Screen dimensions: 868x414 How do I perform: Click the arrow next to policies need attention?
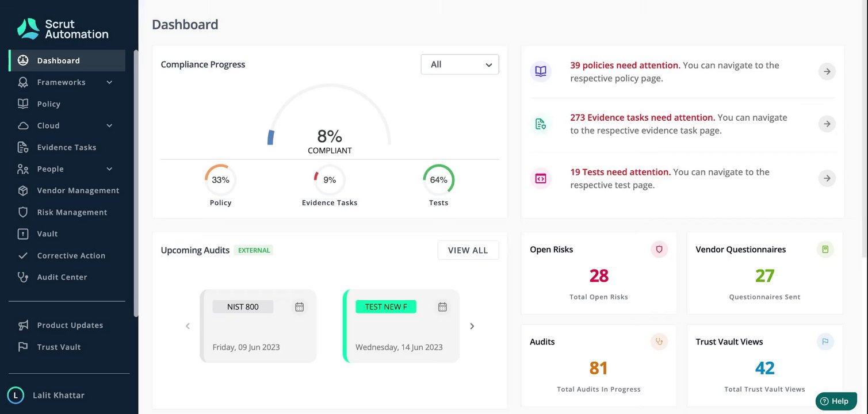[827, 71]
